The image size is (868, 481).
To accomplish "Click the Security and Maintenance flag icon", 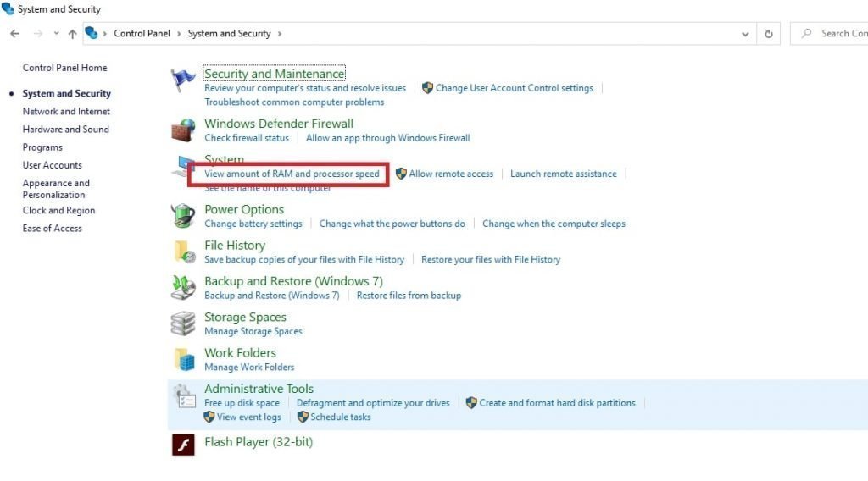I will [x=184, y=80].
